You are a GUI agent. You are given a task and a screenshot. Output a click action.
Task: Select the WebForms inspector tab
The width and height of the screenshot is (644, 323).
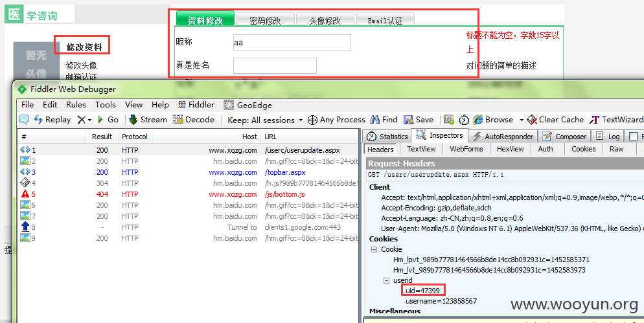(x=466, y=149)
